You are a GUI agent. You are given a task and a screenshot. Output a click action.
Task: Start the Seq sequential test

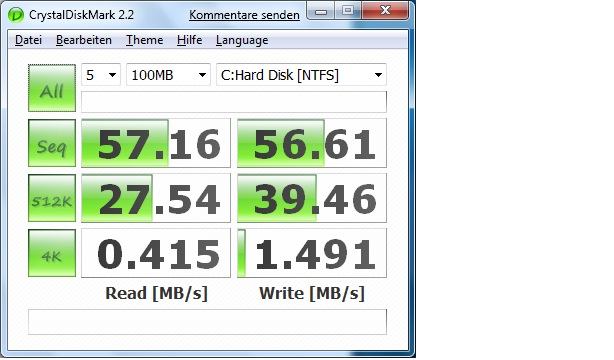[52, 143]
